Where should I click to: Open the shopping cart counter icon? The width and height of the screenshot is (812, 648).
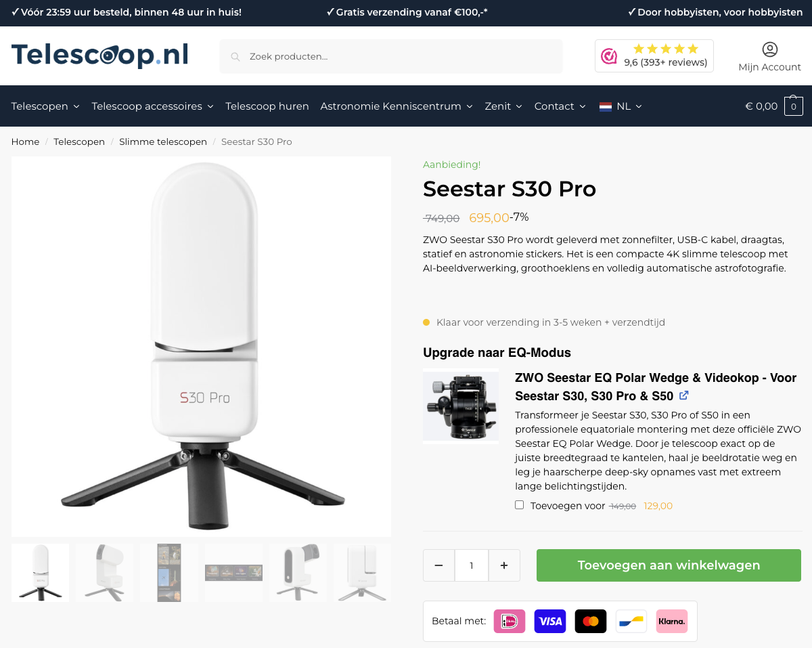[794, 106]
